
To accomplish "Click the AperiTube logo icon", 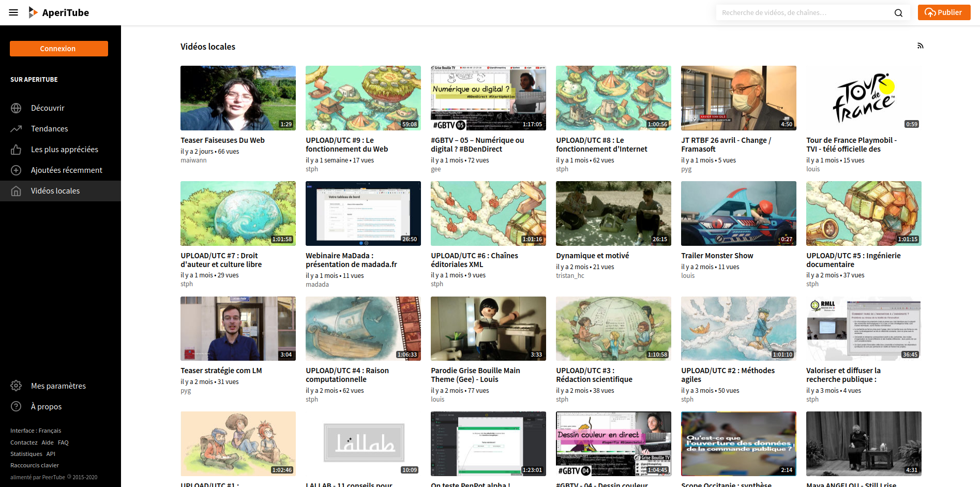I will point(33,12).
